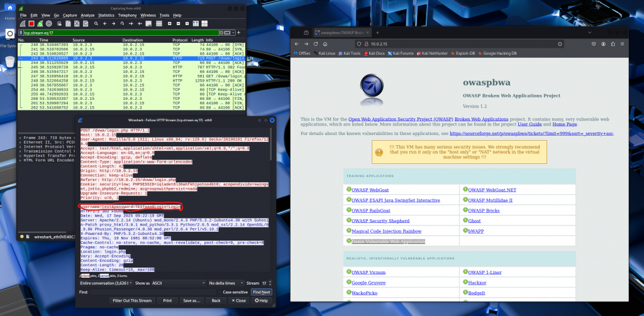The image size is (644, 316).
Task: Go to next packet arrow in Wireshark
Action: click(113, 23)
